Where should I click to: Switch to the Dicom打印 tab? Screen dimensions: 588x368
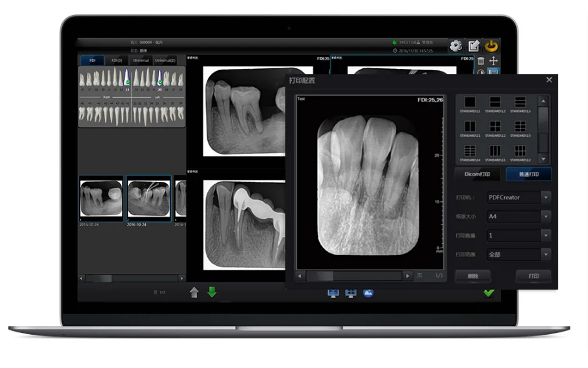[481, 174]
